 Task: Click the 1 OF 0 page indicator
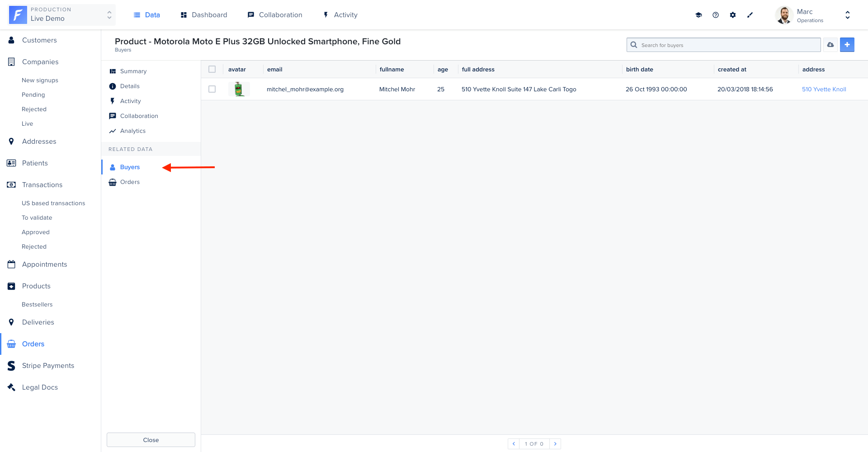534,444
